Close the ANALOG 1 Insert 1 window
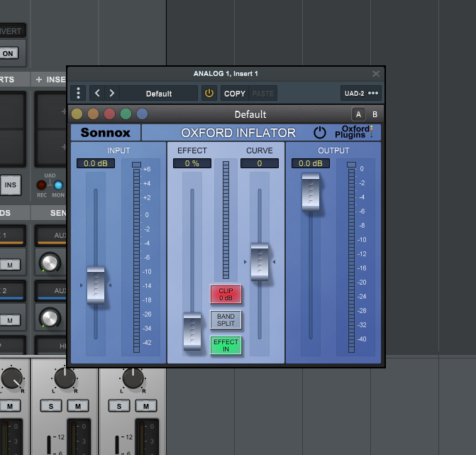Screen dimensions: 476x455 (376, 74)
